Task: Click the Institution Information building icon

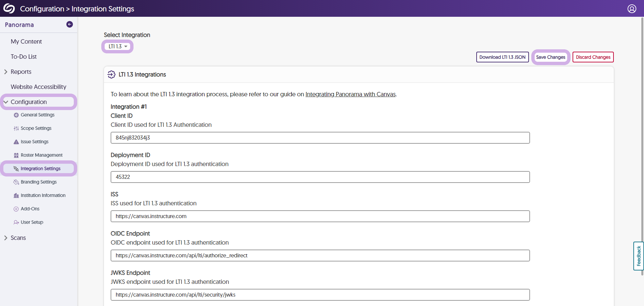Action: point(16,196)
